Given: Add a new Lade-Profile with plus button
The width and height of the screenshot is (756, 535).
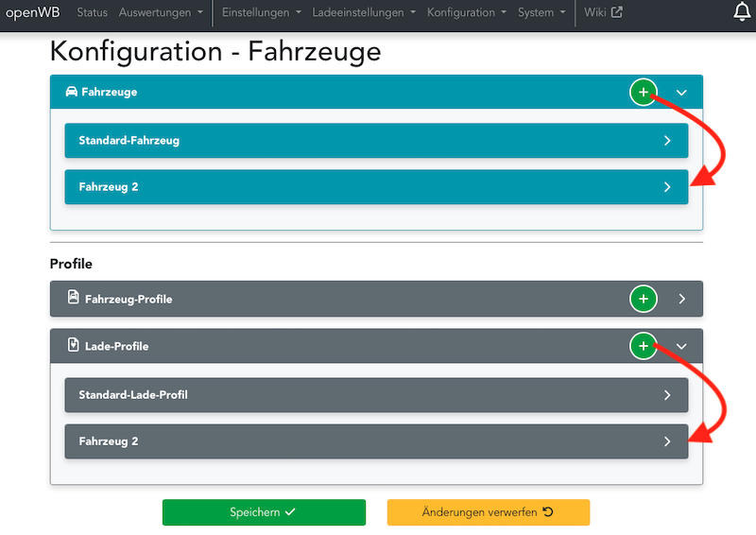Looking at the screenshot, I should coord(643,347).
